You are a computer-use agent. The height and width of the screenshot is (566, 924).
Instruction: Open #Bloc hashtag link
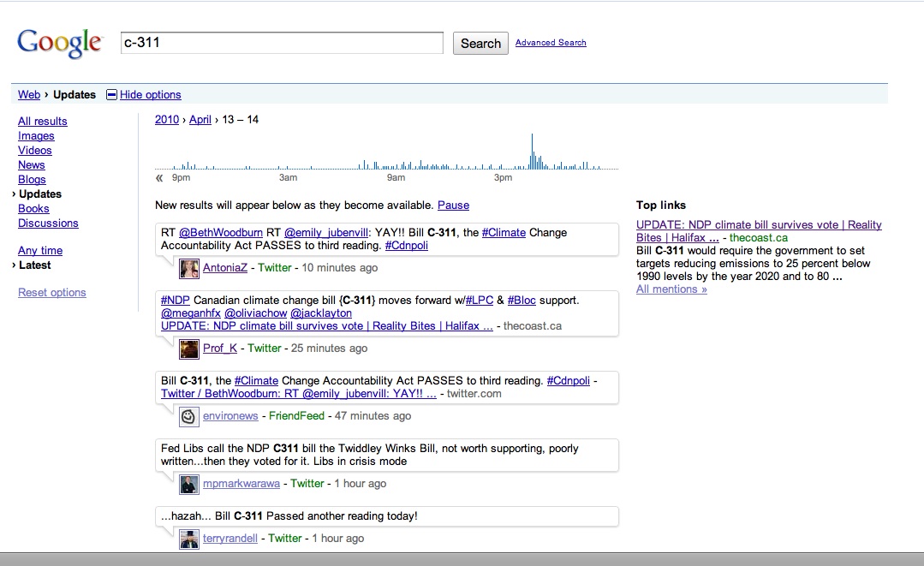[522, 301]
